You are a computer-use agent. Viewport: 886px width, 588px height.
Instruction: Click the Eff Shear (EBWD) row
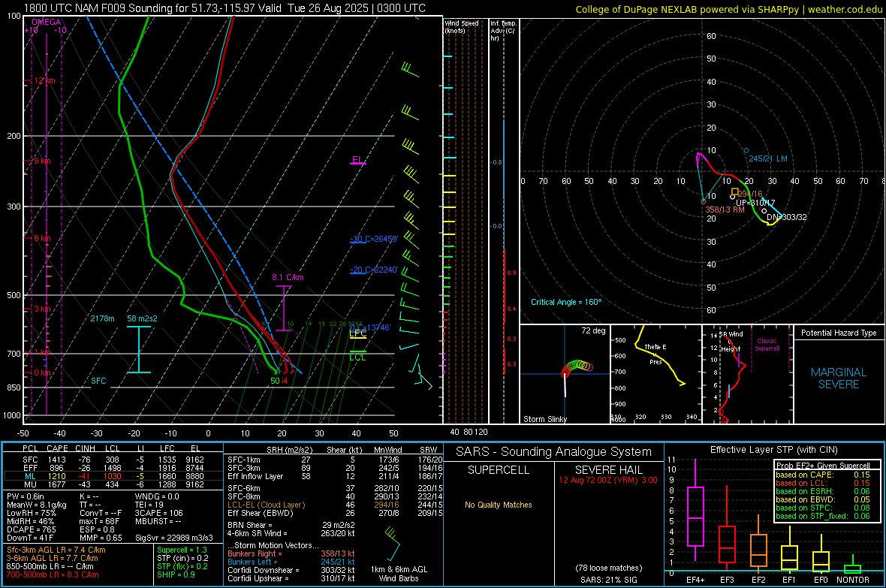pos(335,514)
